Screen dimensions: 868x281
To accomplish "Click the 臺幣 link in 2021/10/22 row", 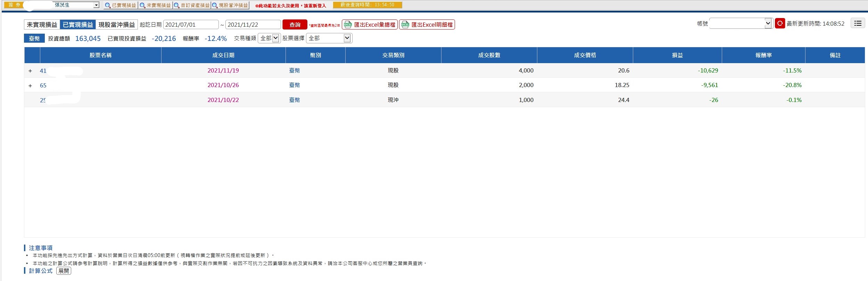I will coord(295,100).
